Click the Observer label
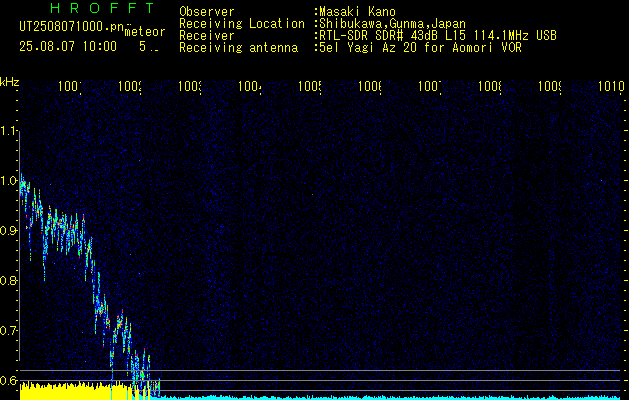 pyautogui.click(x=207, y=12)
